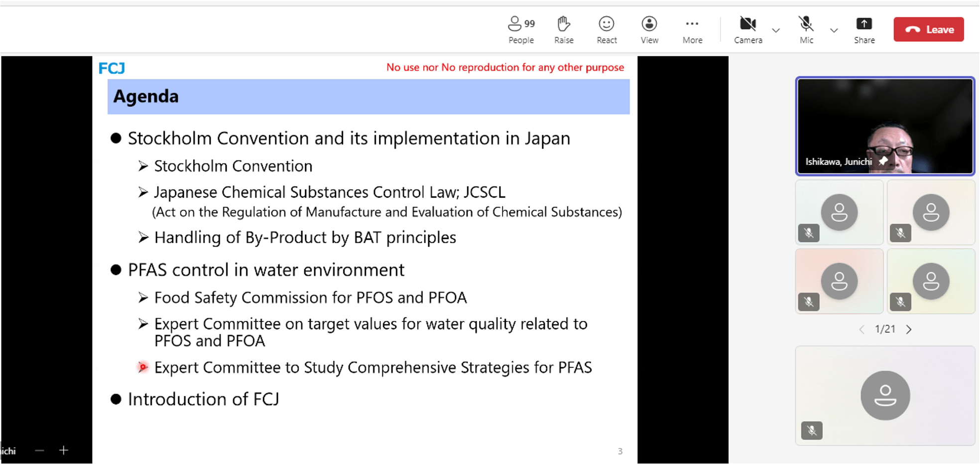This screenshot has width=980, height=464.
Task: Share your screen using Share icon
Action: [864, 29]
